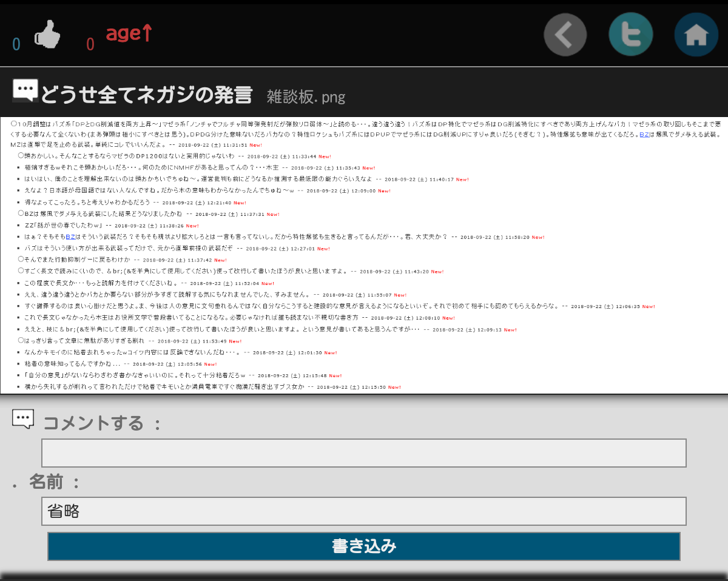Focus the コメントする comment input box
This screenshot has width=728, height=581.
pyautogui.click(x=364, y=453)
